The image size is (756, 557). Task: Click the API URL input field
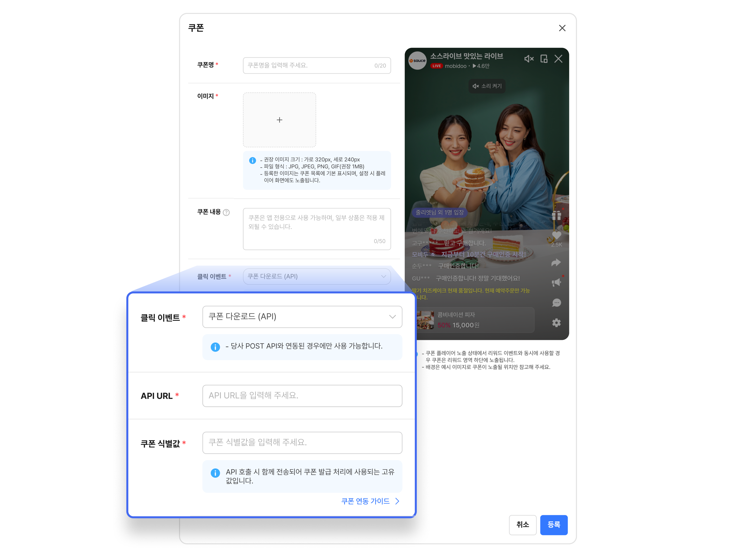(x=302, y=396)
